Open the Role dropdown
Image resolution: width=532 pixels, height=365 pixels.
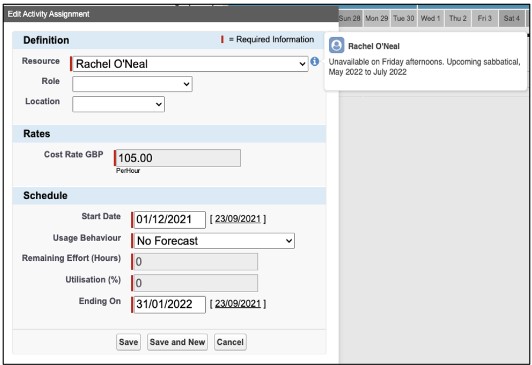point(132,84)
